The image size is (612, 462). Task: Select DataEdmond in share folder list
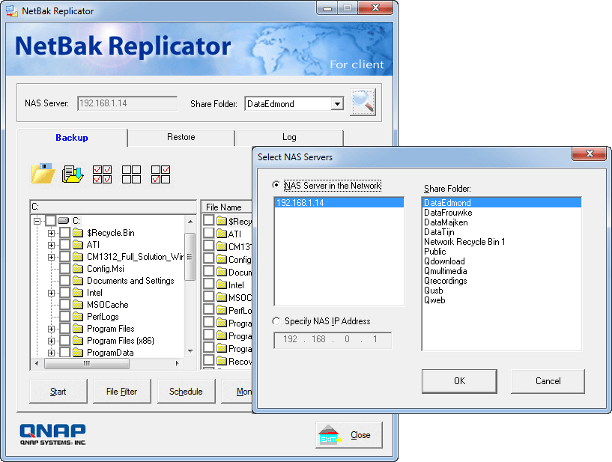point(502,203)
